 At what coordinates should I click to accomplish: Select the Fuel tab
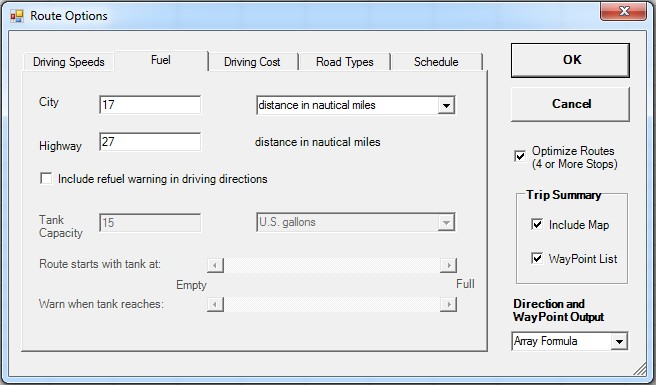point(161,60)
